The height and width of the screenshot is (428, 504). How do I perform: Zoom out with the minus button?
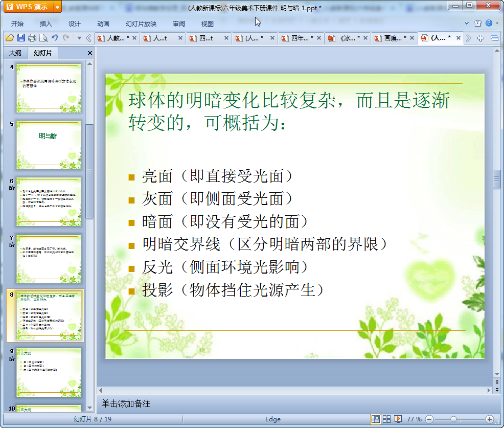tap(429, 419)
